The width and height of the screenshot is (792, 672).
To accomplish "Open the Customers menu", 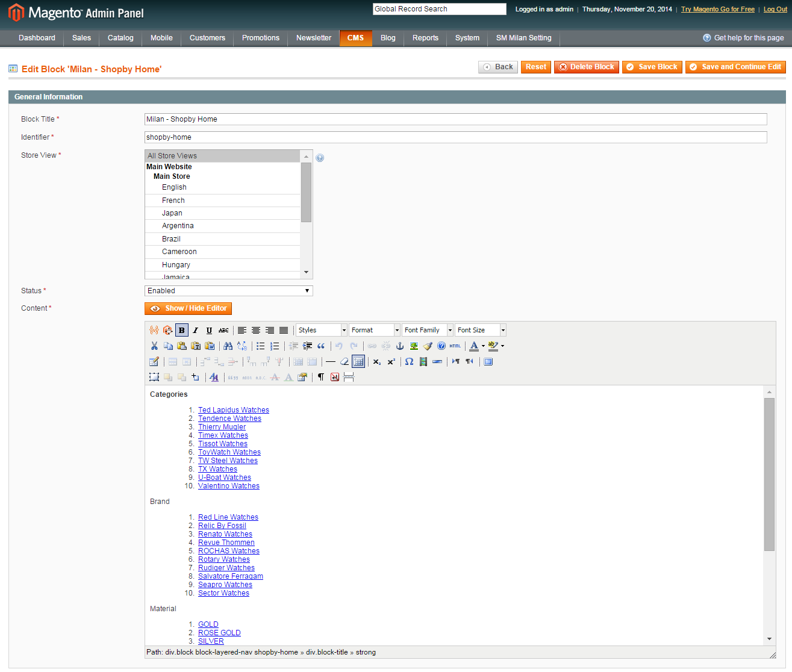I will [x=207, y=38].
